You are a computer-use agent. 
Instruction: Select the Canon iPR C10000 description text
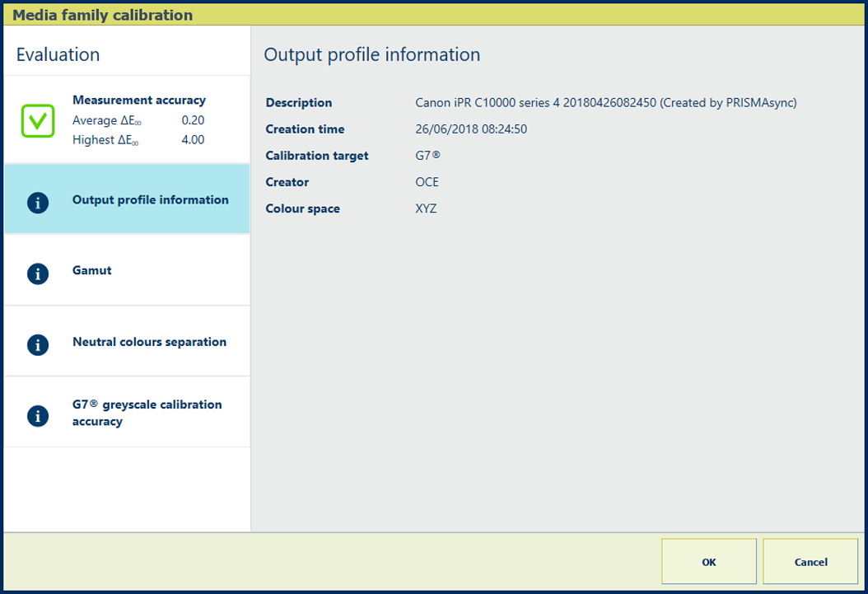pos(605,103)
